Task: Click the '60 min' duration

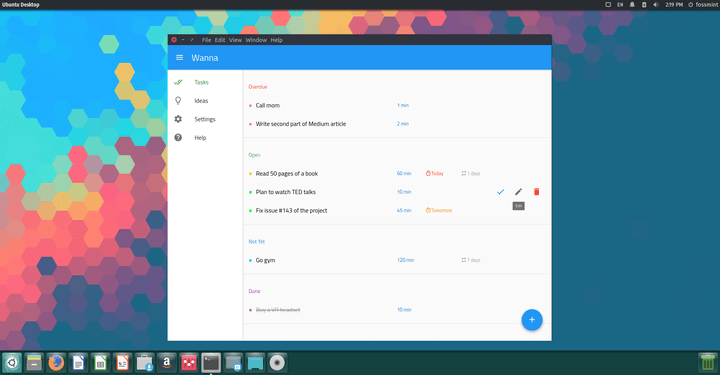Action: click(404, 174)
